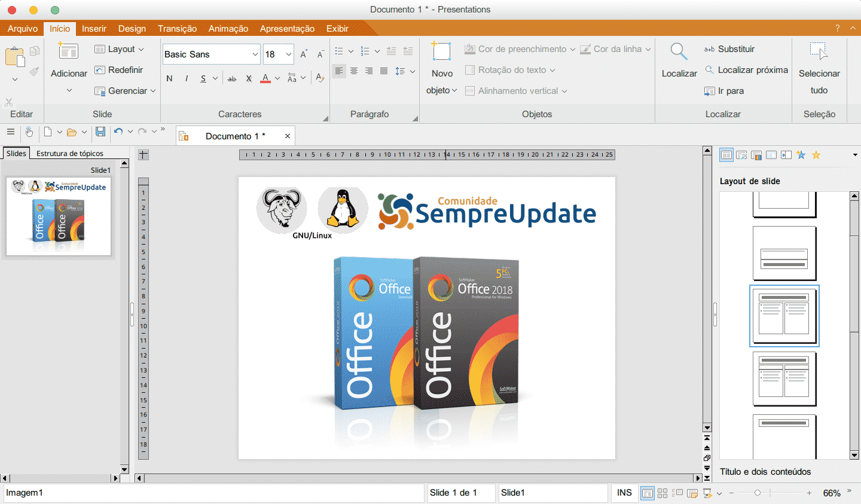The height and width of the screenshot is (504, 861).
Task: Toggle bold with the N button
Action: [169, 78]
